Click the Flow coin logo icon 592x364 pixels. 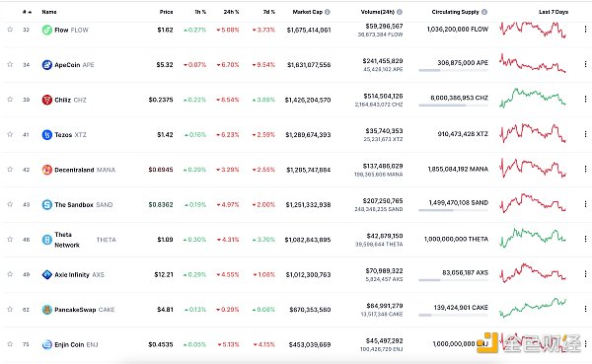(46, 30)
